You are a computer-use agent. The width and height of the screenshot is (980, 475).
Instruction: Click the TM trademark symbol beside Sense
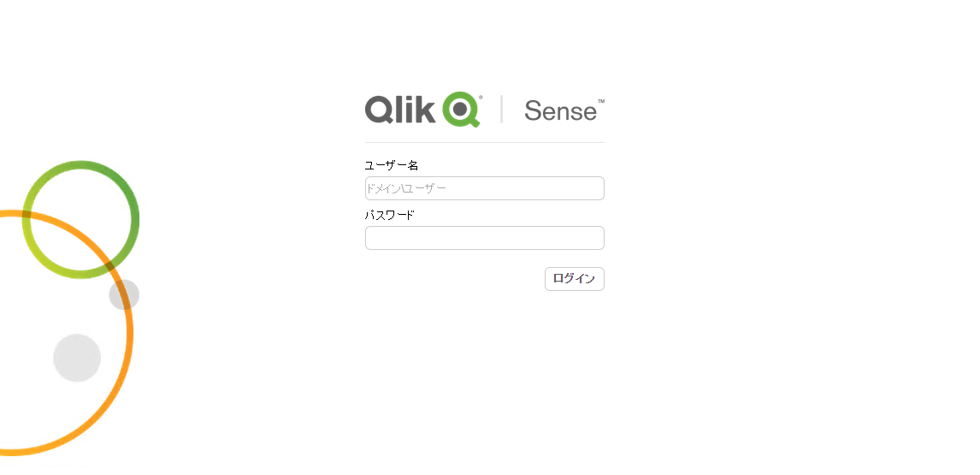[x=601, y=101]
